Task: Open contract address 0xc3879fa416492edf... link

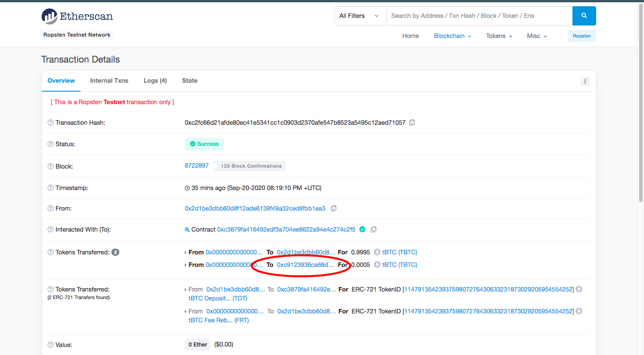Action: [x=286, y=229]
